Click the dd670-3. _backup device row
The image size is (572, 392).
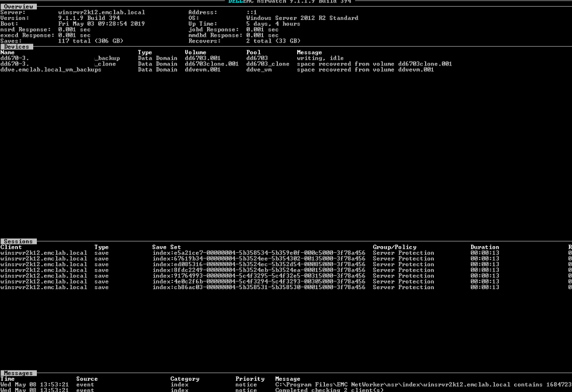click(x=61, y=58)
